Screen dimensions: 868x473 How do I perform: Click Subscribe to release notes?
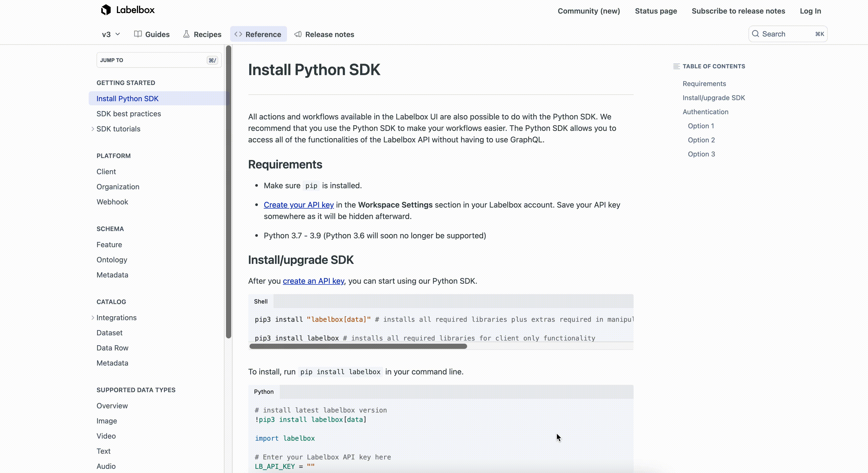click(738, 11)
